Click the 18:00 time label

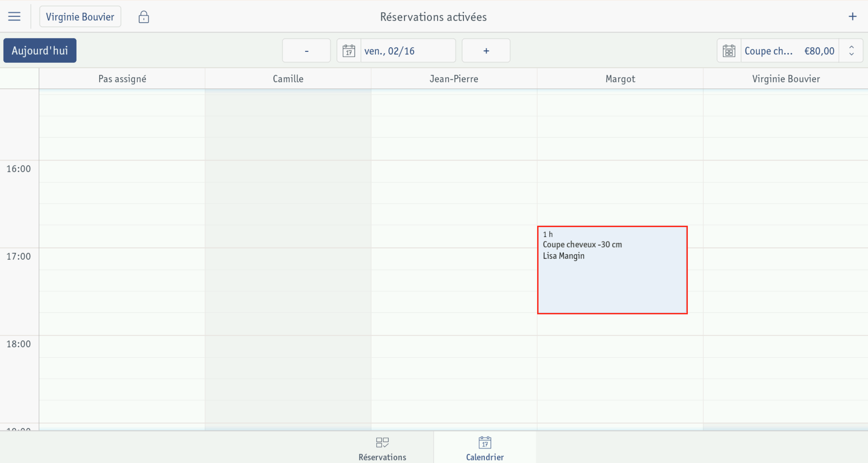[x=19, y=344]
